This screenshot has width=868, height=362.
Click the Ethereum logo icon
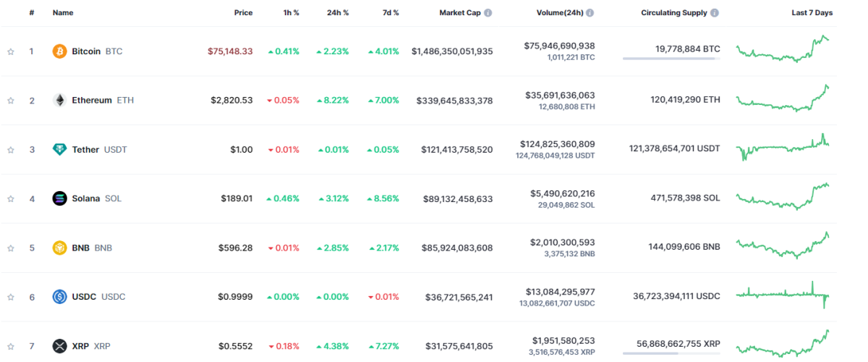(59, 101)
